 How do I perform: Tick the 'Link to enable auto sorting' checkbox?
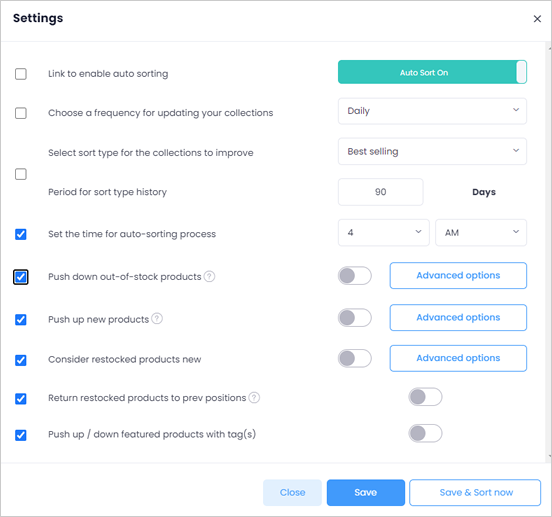[x=21, y=74]
